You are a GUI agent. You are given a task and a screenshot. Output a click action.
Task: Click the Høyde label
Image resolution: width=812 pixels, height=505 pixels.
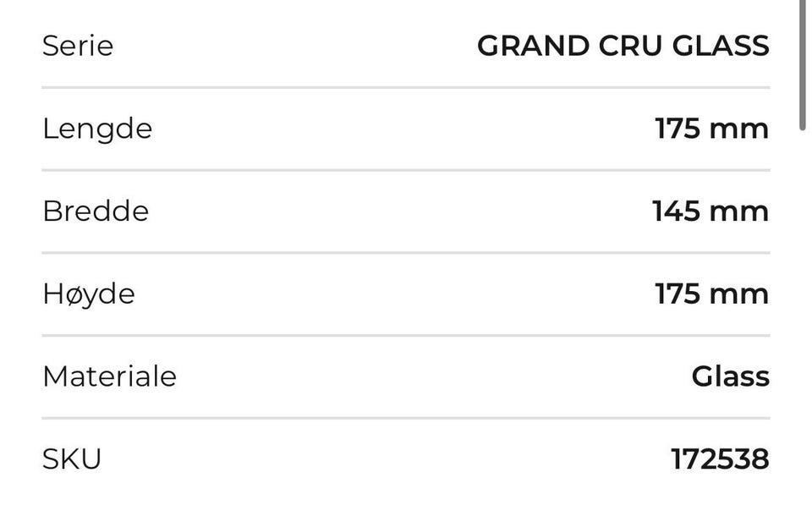(x=89, y=294)
